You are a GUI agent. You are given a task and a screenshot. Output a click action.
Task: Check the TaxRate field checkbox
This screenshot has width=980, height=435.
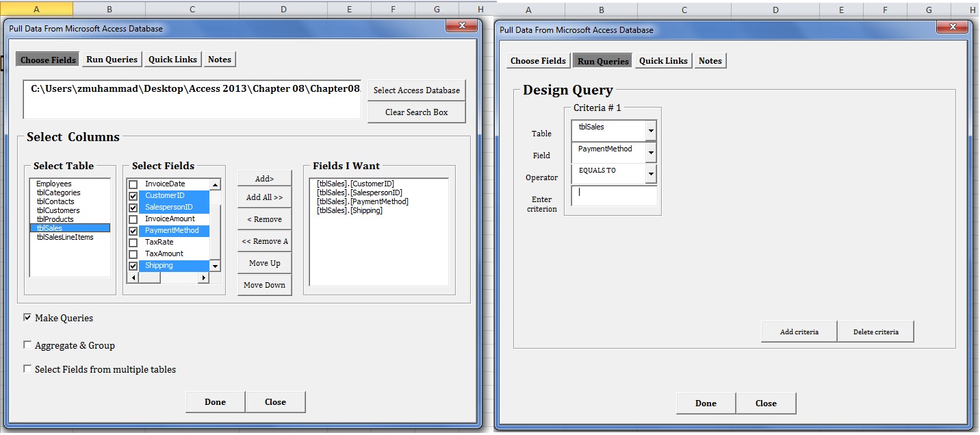tap(133, 243)
